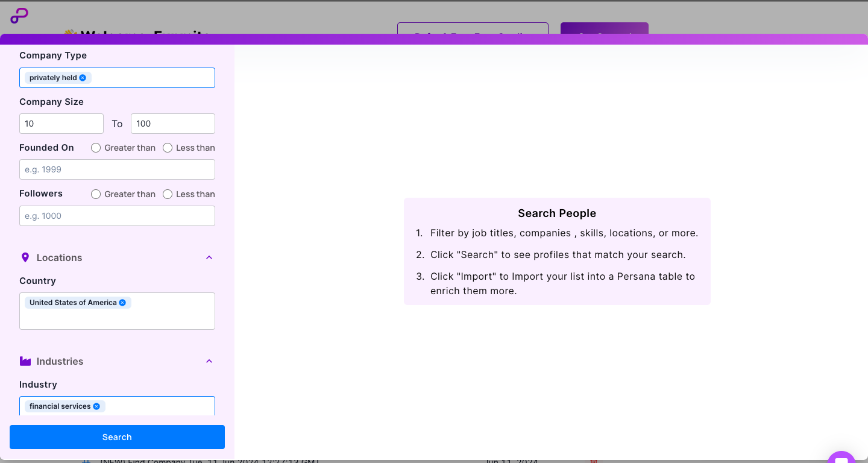This screenshot has width=868, height=463.
Task: Open the purple chat widget bubble
Action: click(841, 458)
